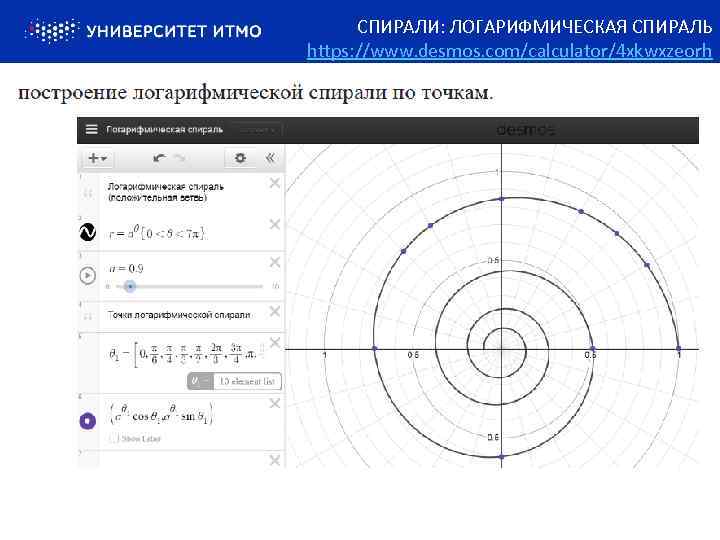Adjust the a = 0.9 slider handle
Screen dimensions: 720x540
(x=130, y=286)
